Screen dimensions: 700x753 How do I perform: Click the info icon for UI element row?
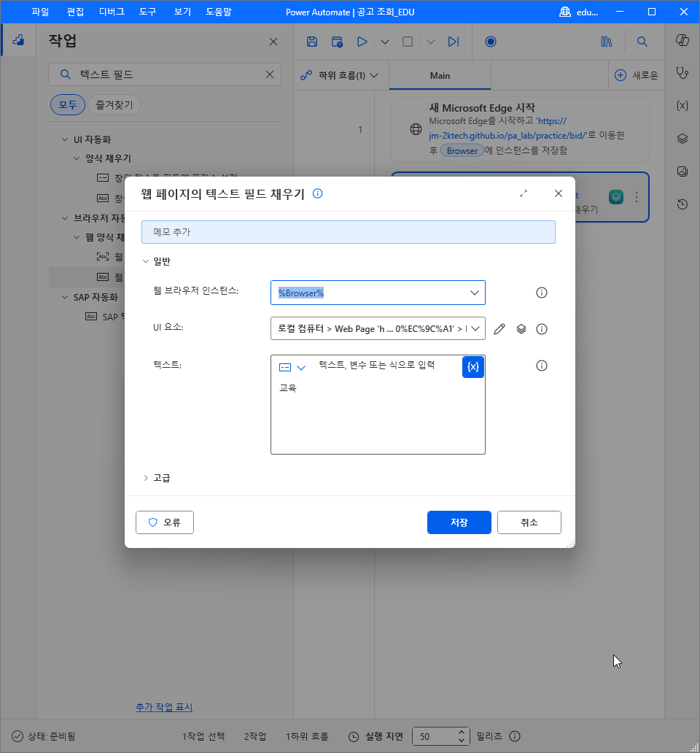542,329
